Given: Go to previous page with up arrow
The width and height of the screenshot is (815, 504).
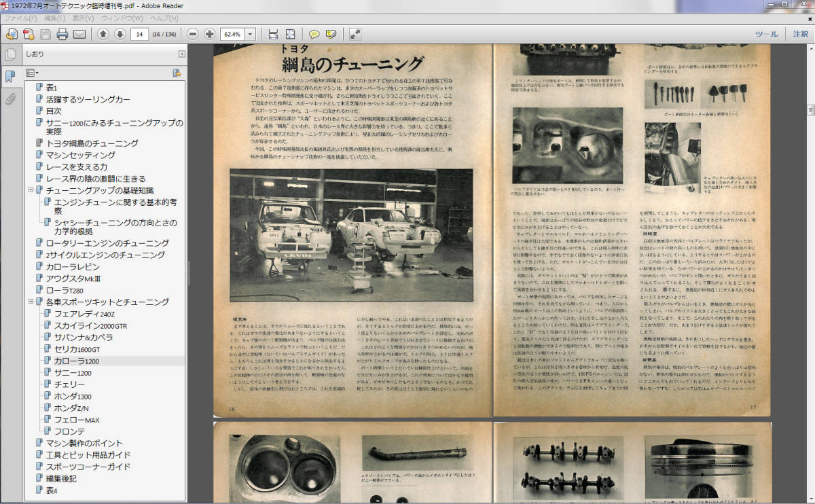Looking at the screenshot, I should [103, 34].
